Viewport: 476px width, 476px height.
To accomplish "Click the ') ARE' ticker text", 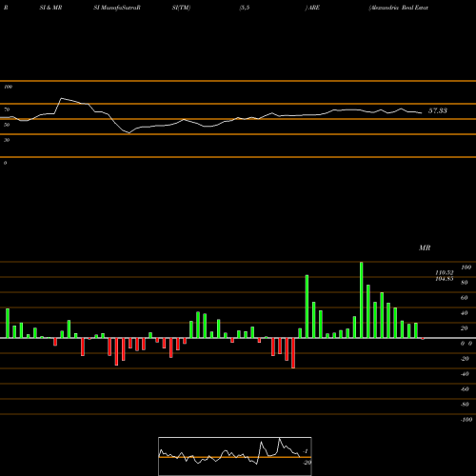I will (312, 8).
